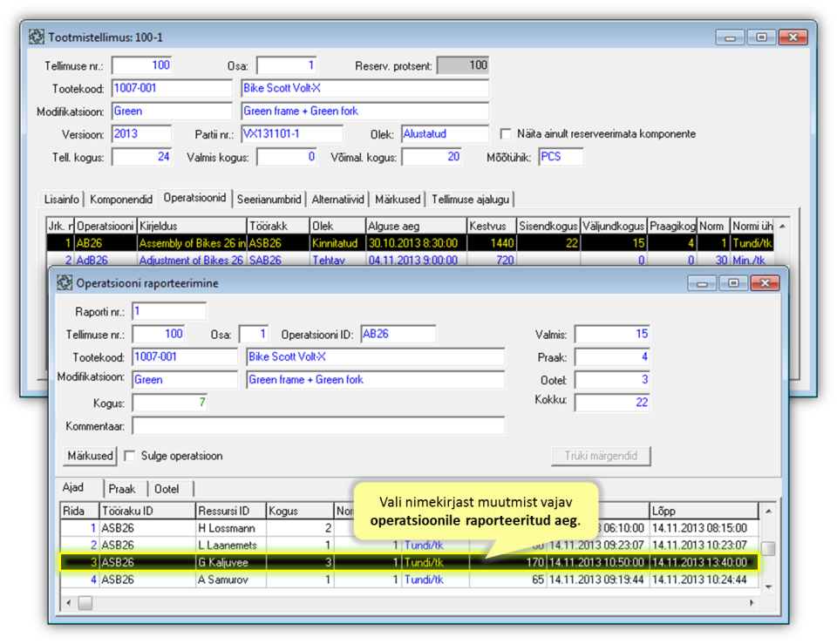837x644 pixels.
Task: Tick the Sulge operatsioon checkbox
Action: pos(129,456)
